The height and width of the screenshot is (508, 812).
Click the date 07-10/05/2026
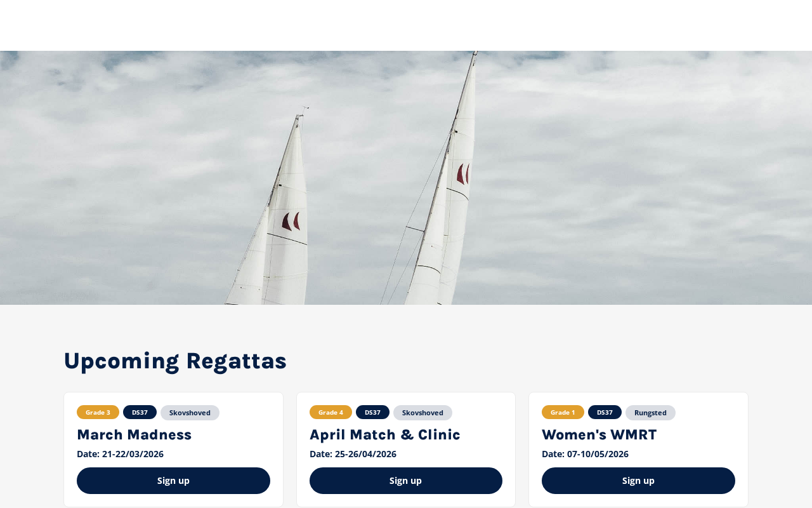coord(598,454)
